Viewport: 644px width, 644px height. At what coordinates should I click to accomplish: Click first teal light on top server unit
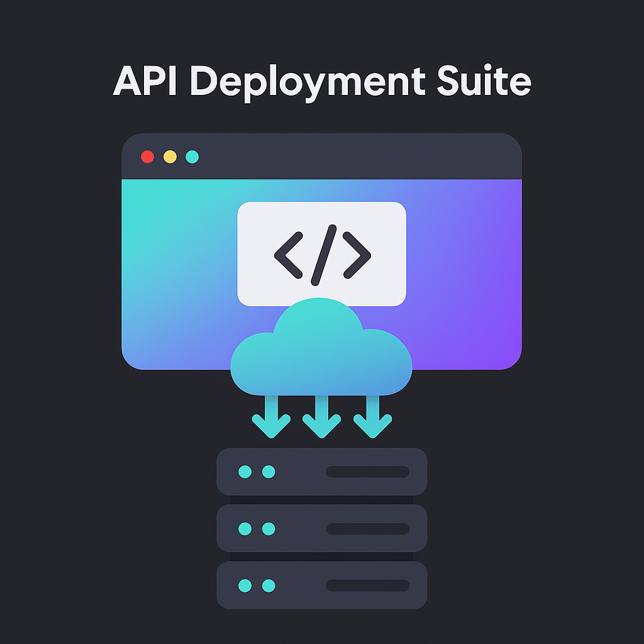click(x=245, y=472)
